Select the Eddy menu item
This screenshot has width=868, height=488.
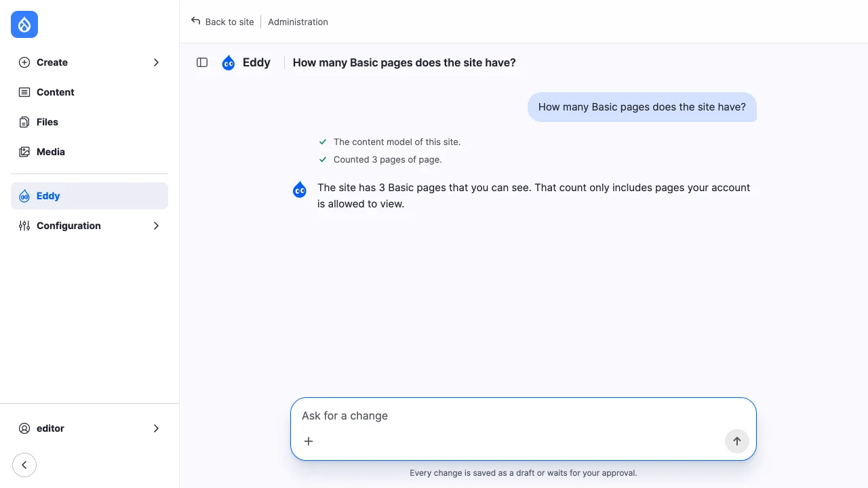[x=90, y=196]
